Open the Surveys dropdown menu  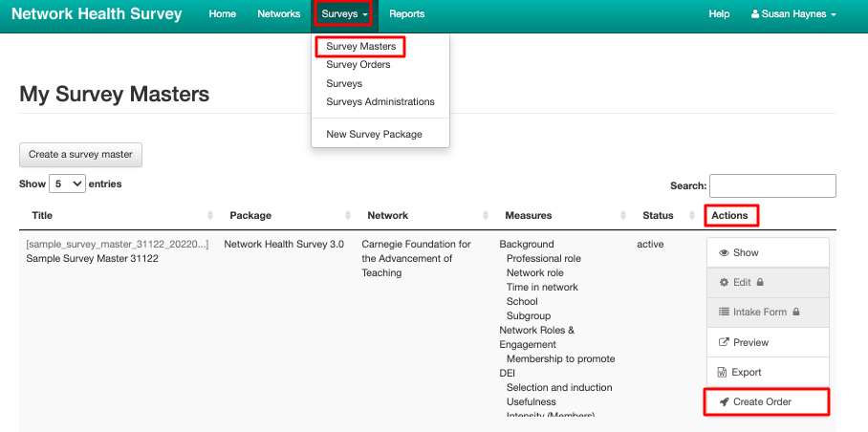click(344, 14)
